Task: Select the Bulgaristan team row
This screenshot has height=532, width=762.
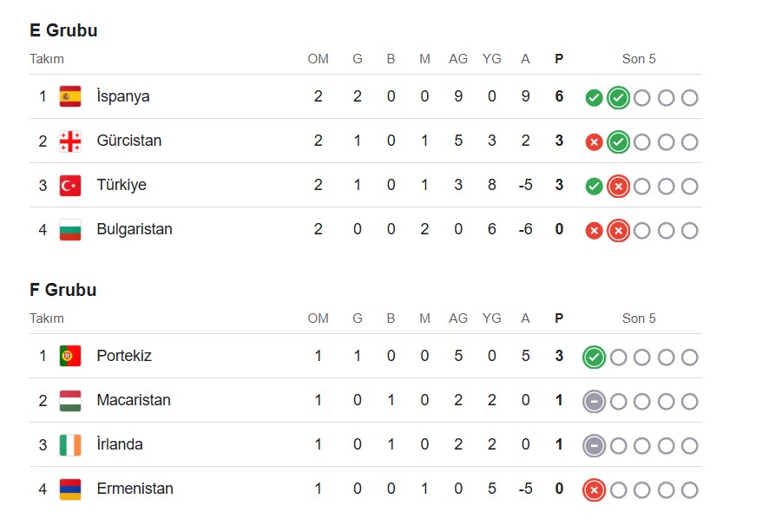Action: tap(365, 229)
